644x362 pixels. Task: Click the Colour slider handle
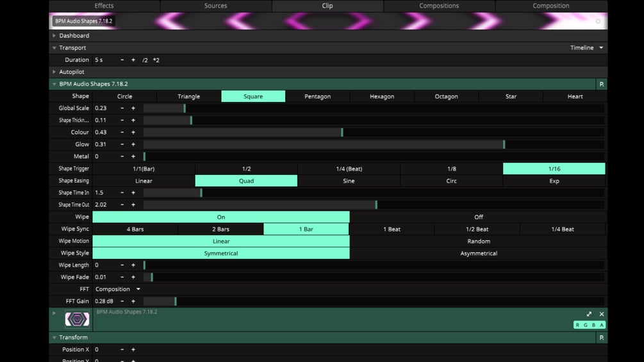tap(342, 132)
